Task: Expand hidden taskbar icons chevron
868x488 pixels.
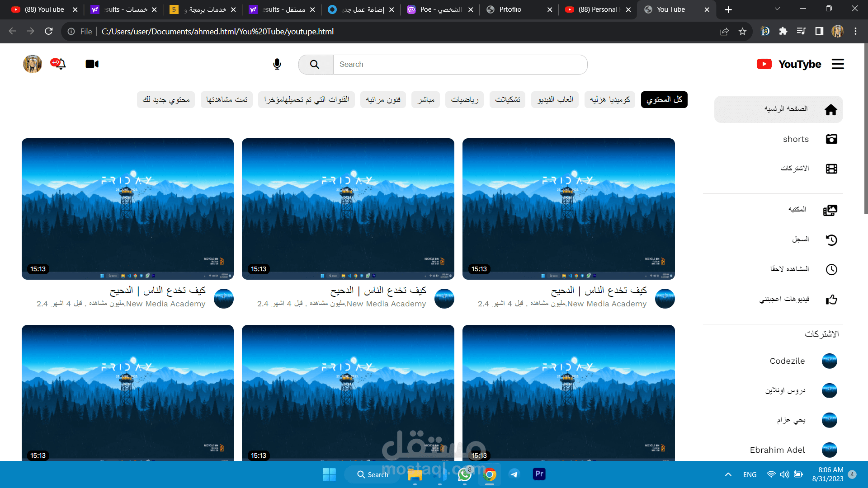Action: point(728,474)
